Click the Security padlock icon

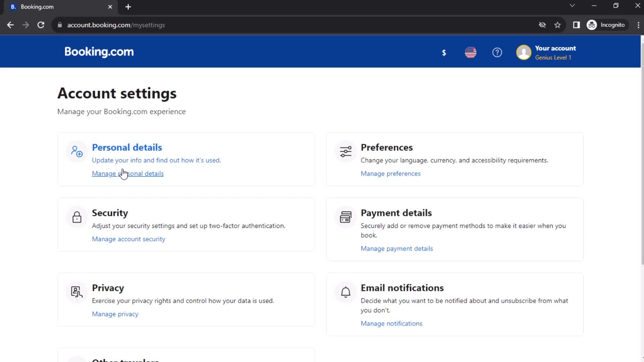click(x=77, y=217)
